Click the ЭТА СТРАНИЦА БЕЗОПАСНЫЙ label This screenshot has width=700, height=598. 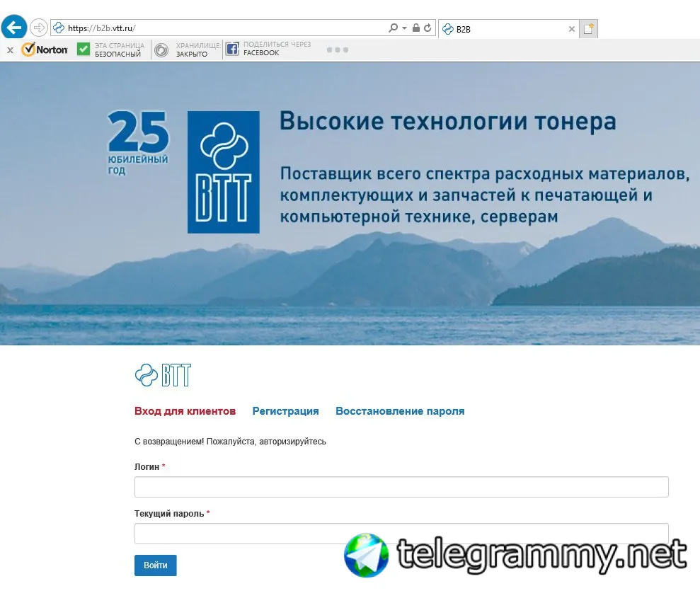(119, 50)
